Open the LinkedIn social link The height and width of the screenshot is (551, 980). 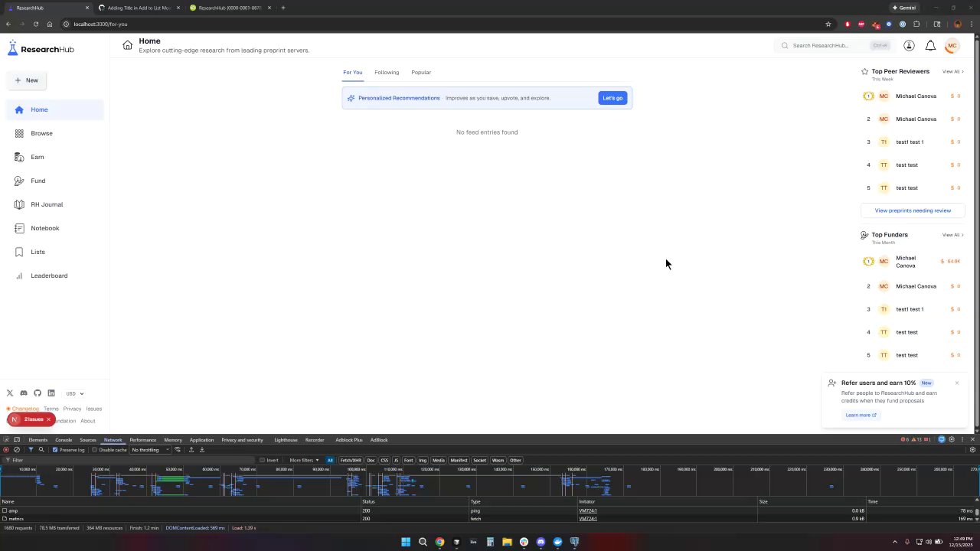click(51, 393)
